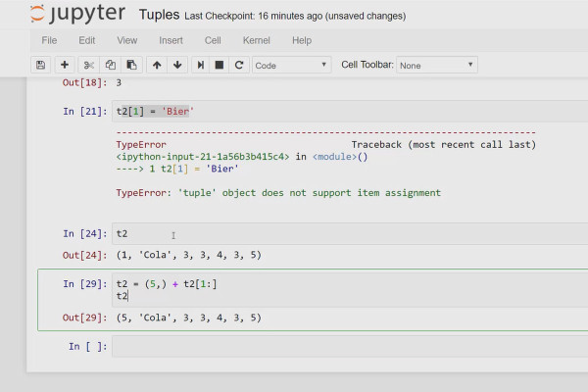Viewport: 588px width, 392px height.
Task: Select the In [29] prompt label
Action: (85, 284)
